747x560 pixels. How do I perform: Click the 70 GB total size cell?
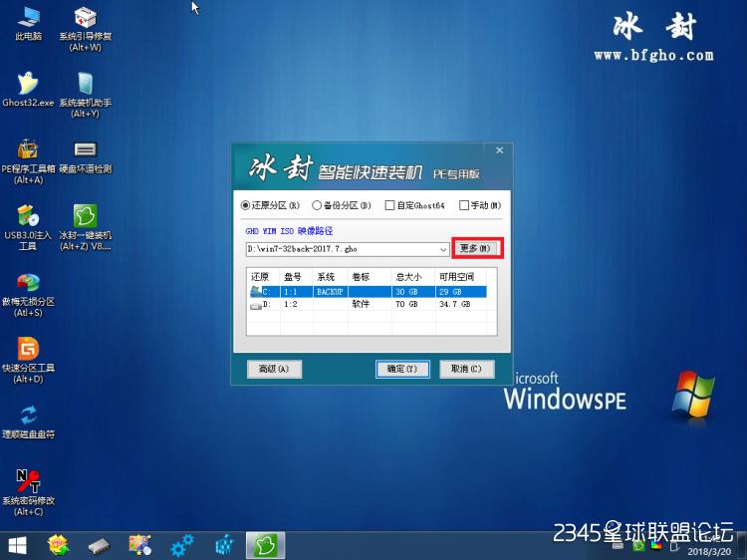click(406, 304)
